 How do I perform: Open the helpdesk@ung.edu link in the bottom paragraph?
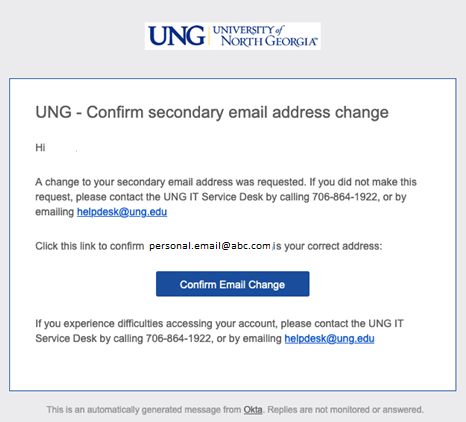point(329,339)
